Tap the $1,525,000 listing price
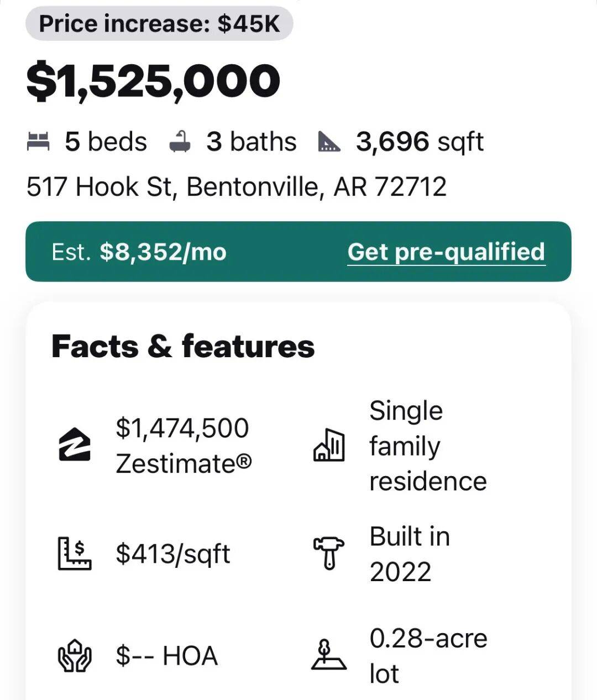The image size is (597, 700). coord(153,81)
